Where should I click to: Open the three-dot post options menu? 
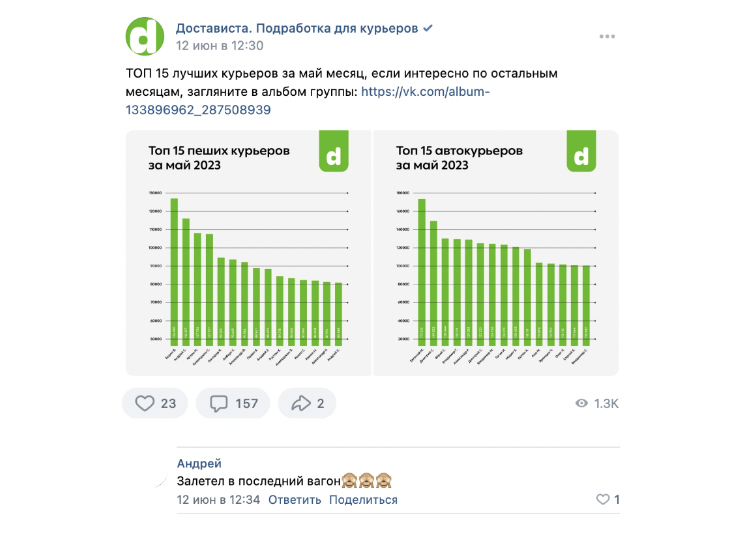[x=607, y=37]
